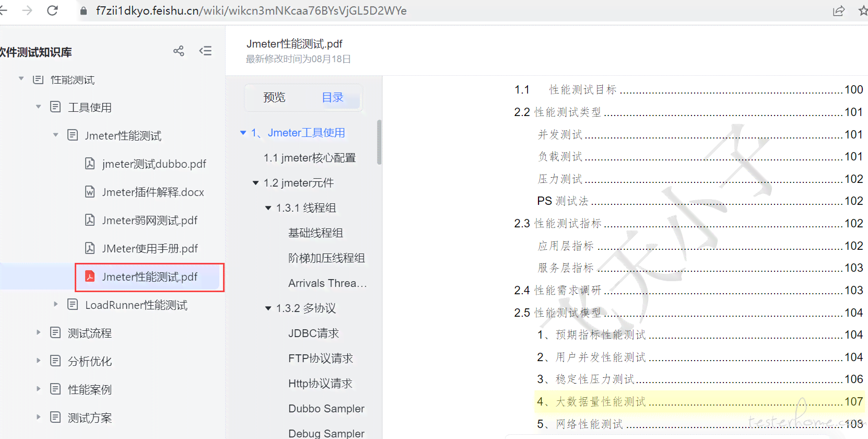
Task: Click the 分析优化 document icon
Action: tap(55, 361)
